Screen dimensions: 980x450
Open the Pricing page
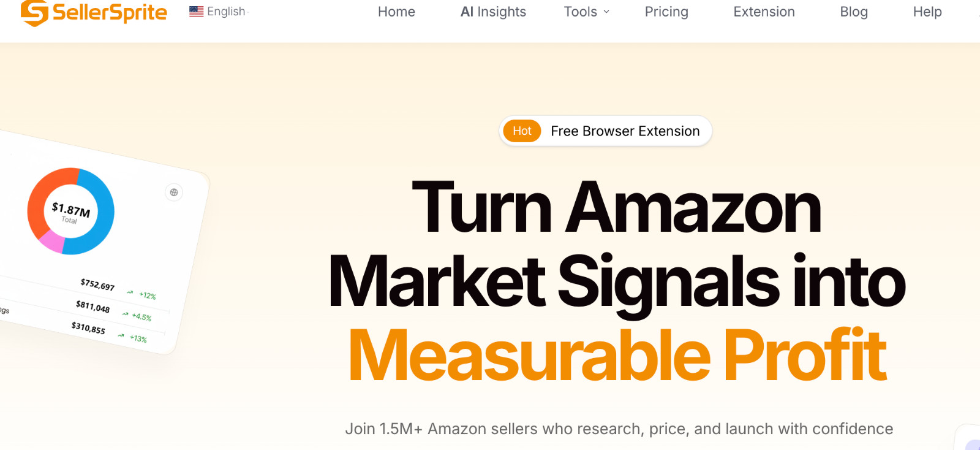click(666, 12)
